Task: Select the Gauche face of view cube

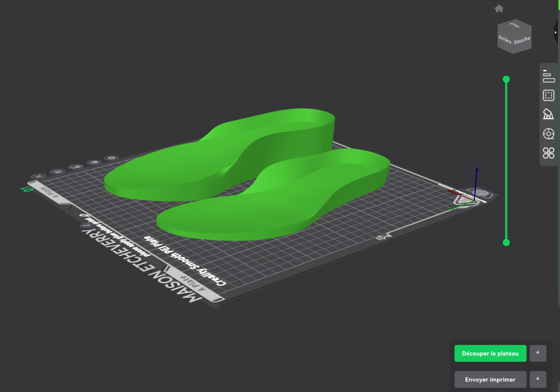Action: coord(522,40)
